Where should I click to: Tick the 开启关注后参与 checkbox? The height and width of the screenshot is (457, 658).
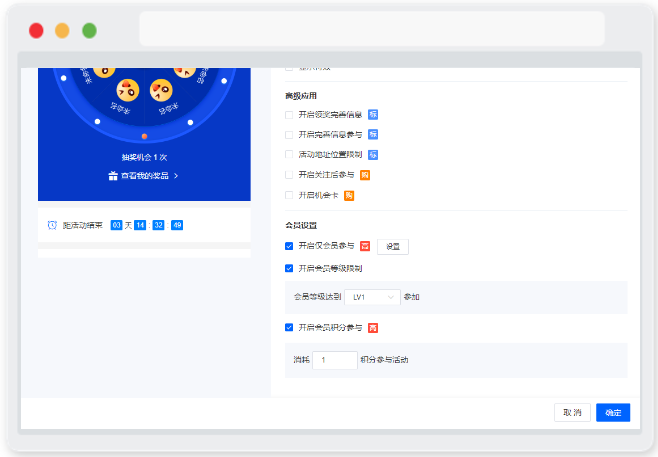click(x=289, y=175)
